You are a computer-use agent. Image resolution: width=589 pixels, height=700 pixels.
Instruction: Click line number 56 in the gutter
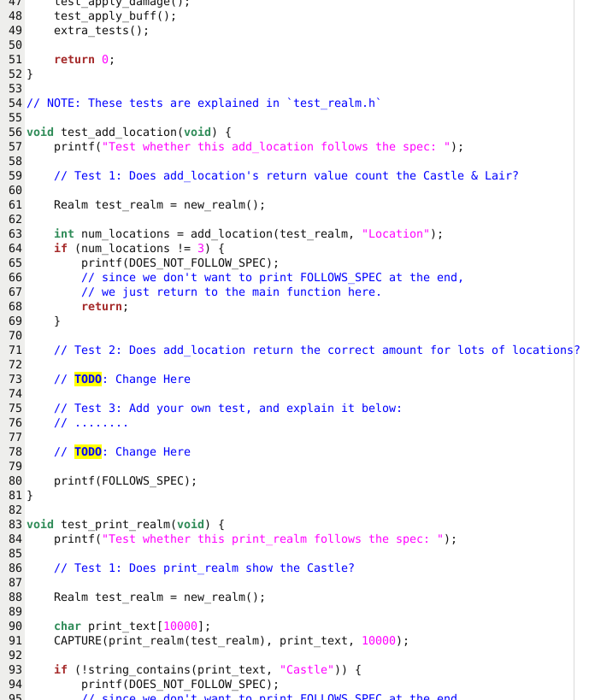(15, 132)
